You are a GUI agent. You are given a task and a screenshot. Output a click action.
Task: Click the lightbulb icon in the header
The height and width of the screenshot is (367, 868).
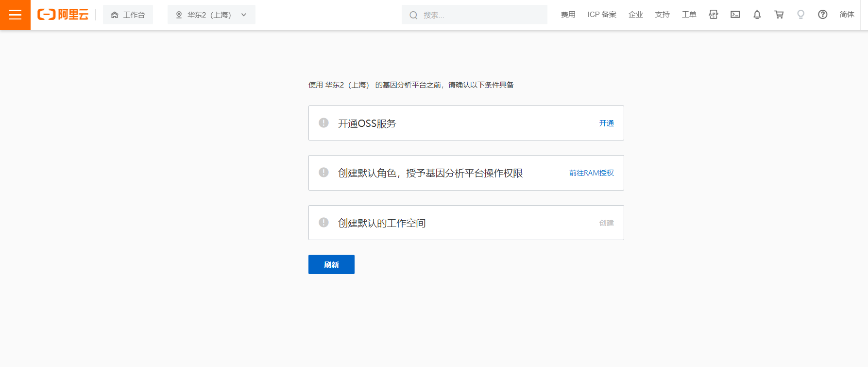(x=800, y=15)
